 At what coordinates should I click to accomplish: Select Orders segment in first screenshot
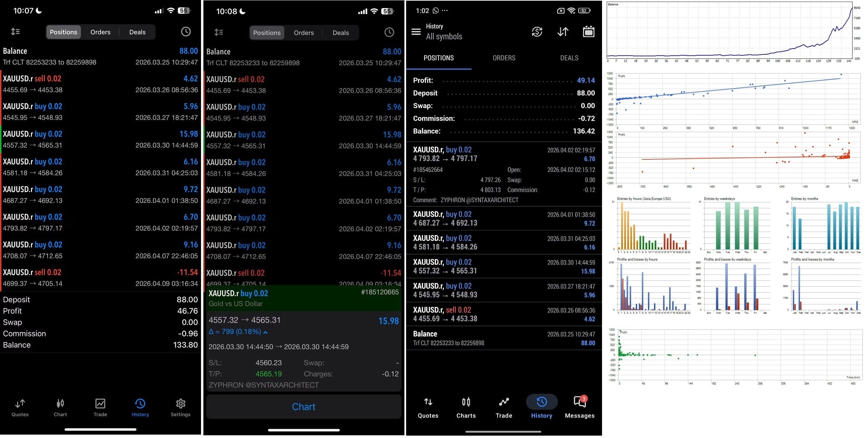100,32
